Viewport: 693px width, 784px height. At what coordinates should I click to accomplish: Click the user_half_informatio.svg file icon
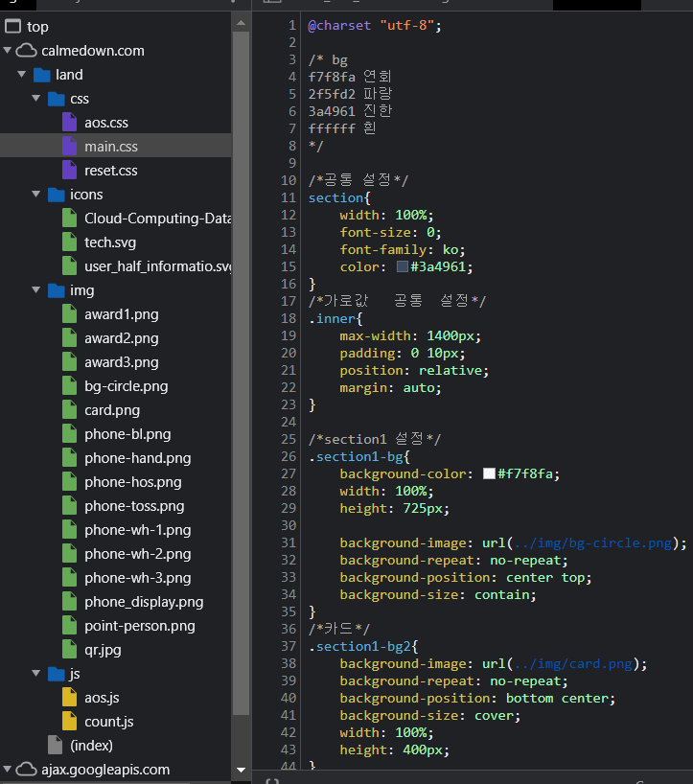point(70,266)
